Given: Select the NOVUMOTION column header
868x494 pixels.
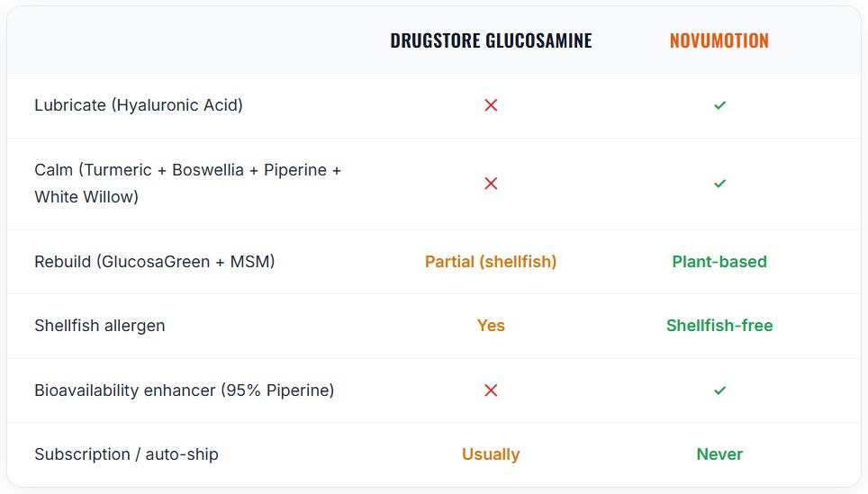Looking at the screenshot, I should click(x=719, y=40).
